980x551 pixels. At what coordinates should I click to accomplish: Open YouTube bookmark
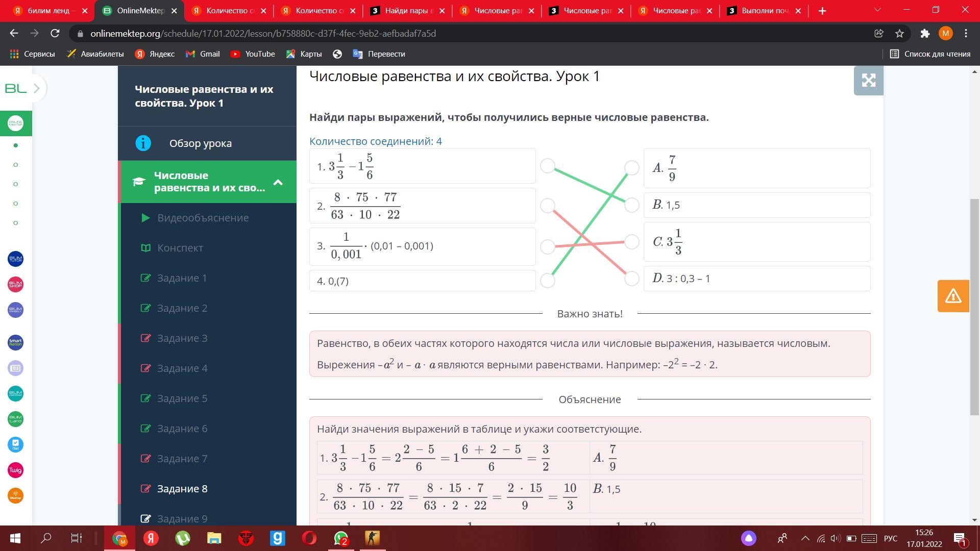click(252, 54)
